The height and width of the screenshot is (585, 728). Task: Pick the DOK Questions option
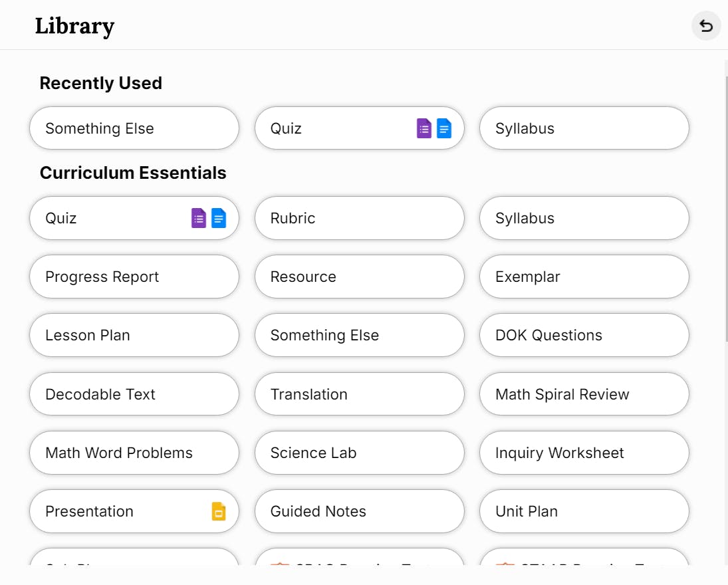(584, 335)
